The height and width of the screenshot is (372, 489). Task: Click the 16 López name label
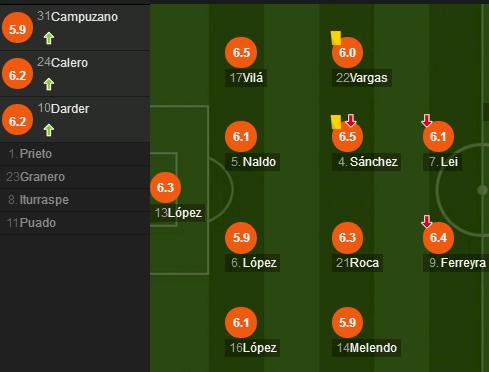[253, 348]
